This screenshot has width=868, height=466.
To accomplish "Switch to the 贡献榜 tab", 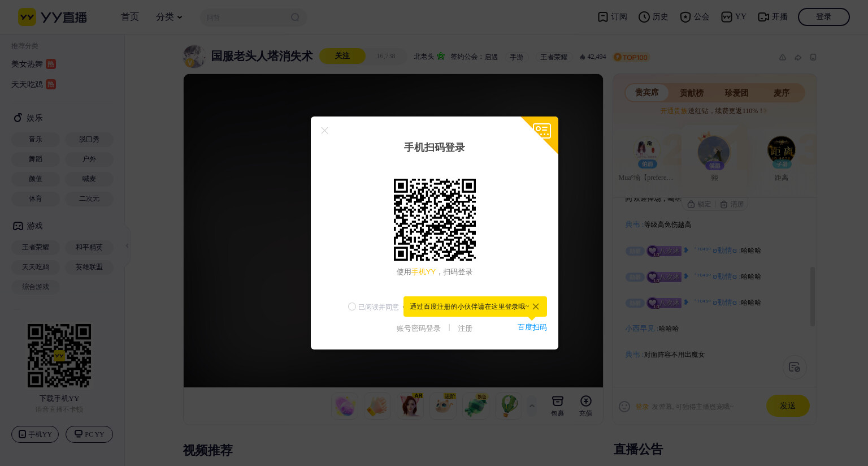I will pos(692,93).
